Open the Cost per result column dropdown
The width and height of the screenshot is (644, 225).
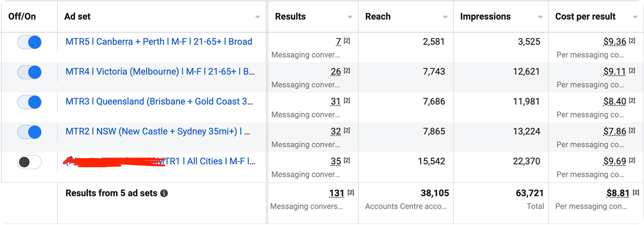636,17
